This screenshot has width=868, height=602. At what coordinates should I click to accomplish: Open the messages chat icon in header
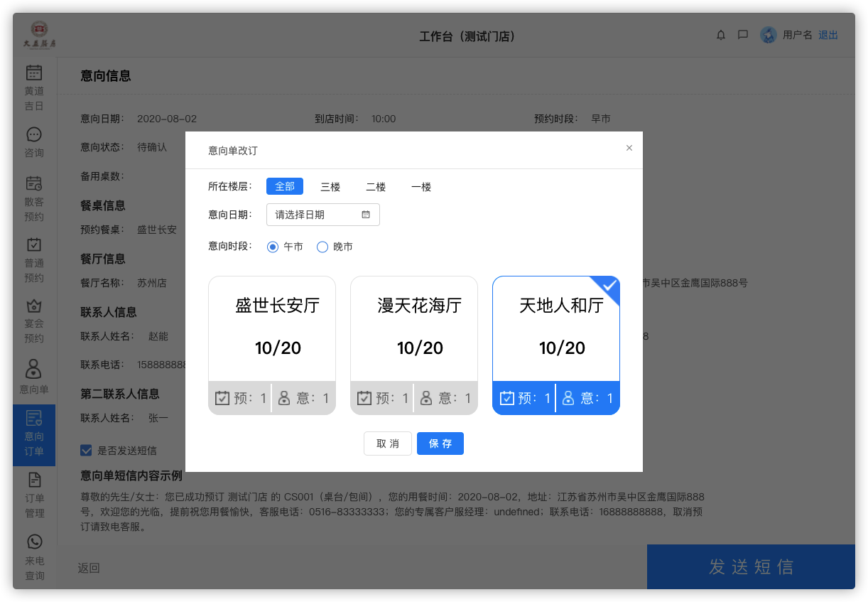click(743, 35)
